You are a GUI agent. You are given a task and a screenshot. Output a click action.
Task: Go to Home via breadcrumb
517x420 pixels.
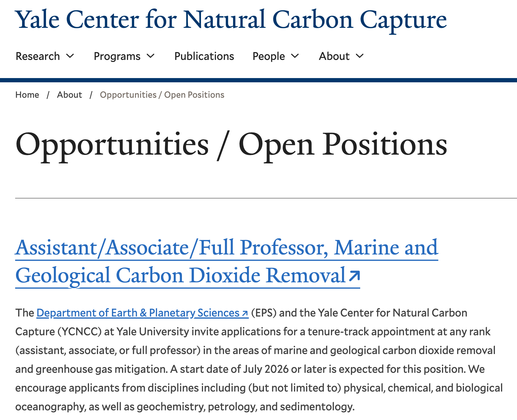point(27,95)
